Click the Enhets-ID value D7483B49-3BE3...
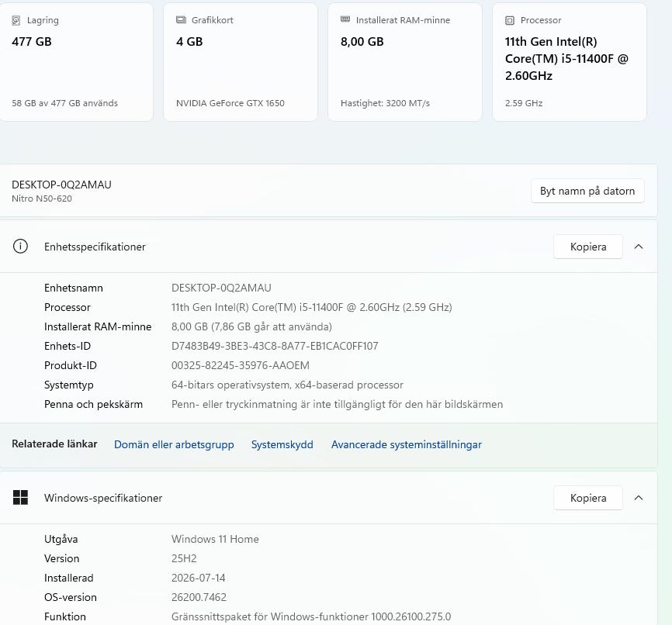Image resolution: width=672 pixels, height=625 pixels. pyautogui.click(x=275, y=346)
